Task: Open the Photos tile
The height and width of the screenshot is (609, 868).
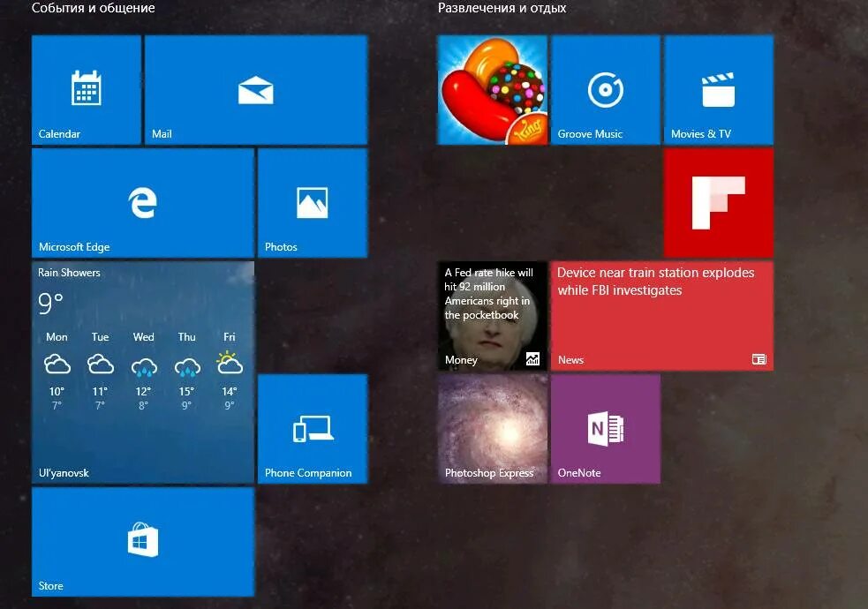Action: (x=313, y=202)
